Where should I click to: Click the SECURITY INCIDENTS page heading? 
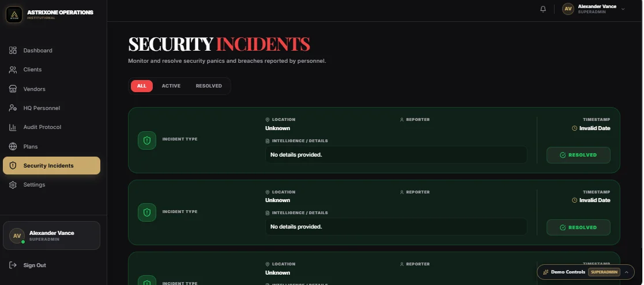(219, 44)
